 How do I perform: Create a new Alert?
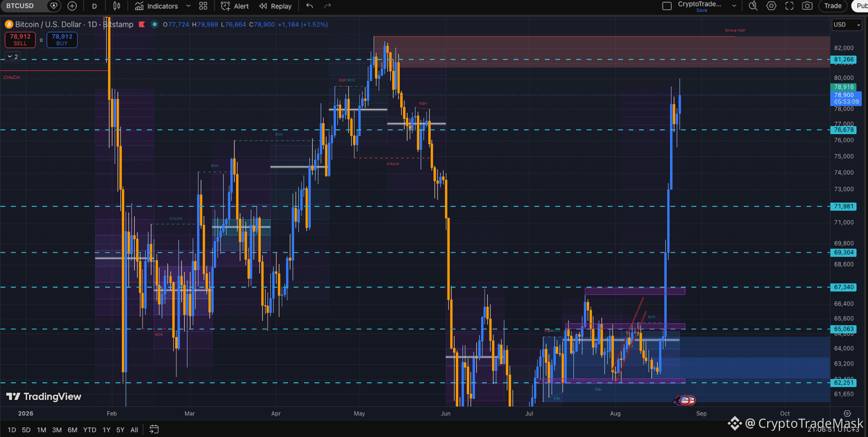pyautogui.click(x=235, y=6)
